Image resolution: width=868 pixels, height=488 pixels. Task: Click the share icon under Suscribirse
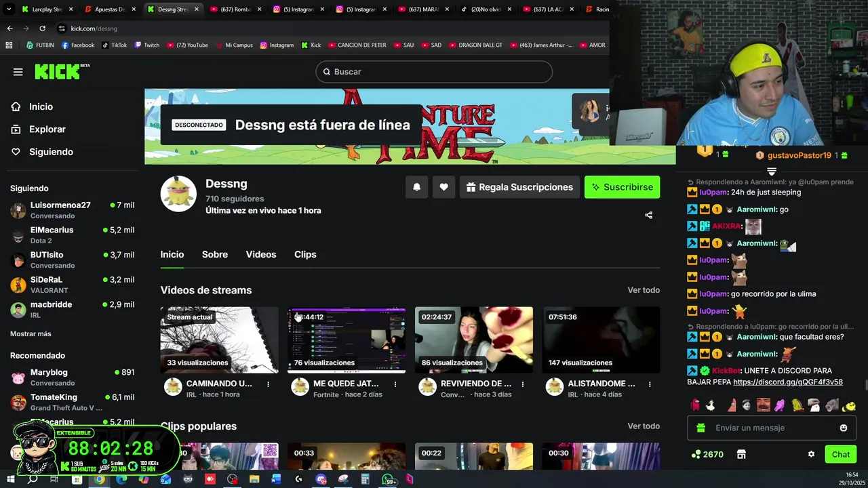click(648, 215)
